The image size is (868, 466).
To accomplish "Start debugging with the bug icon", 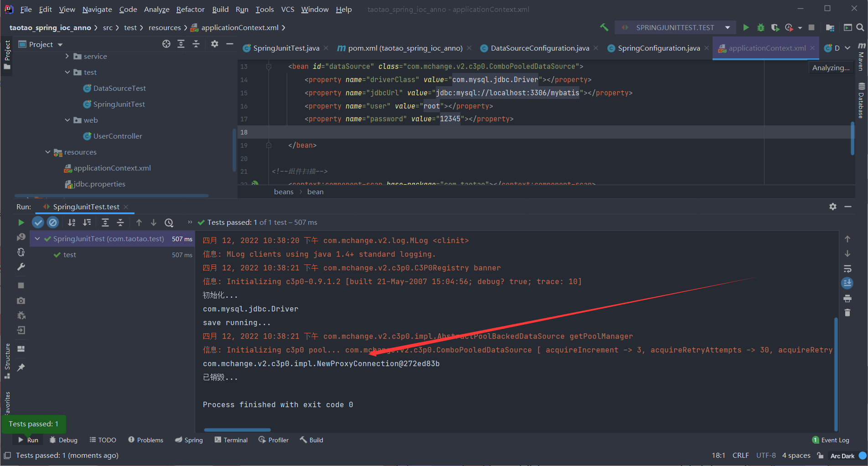I will [760, 27].
